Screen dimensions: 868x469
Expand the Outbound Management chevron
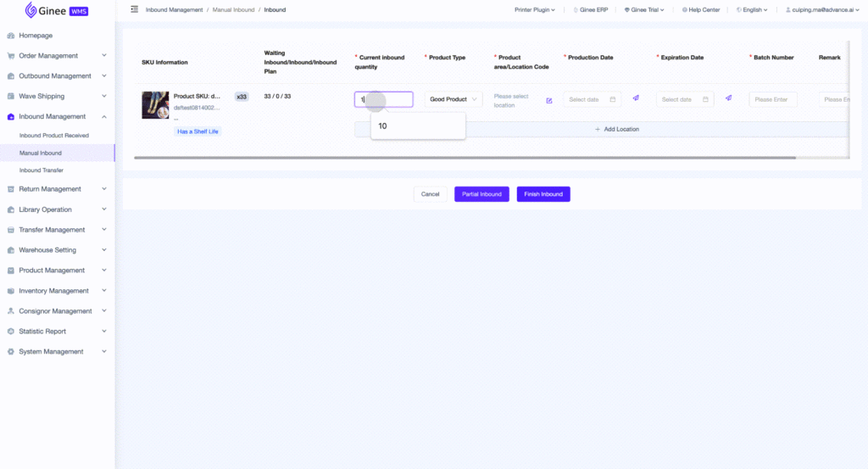[x=104, y=75]
